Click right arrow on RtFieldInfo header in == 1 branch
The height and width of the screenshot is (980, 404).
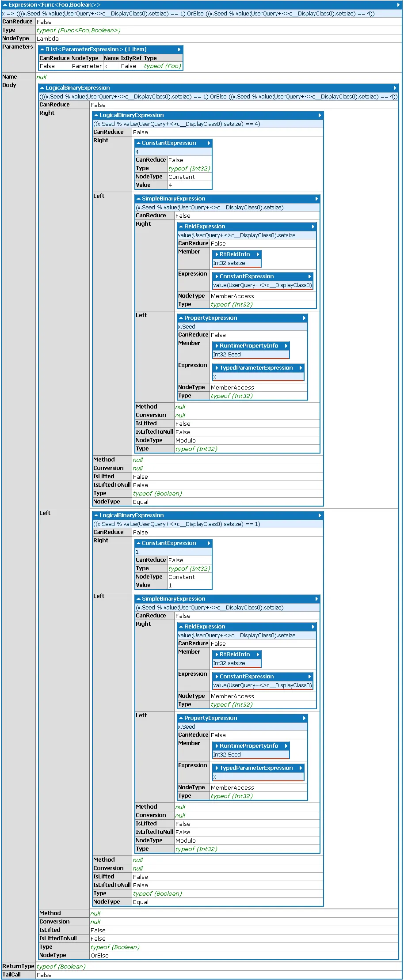(x=258, y=655)
